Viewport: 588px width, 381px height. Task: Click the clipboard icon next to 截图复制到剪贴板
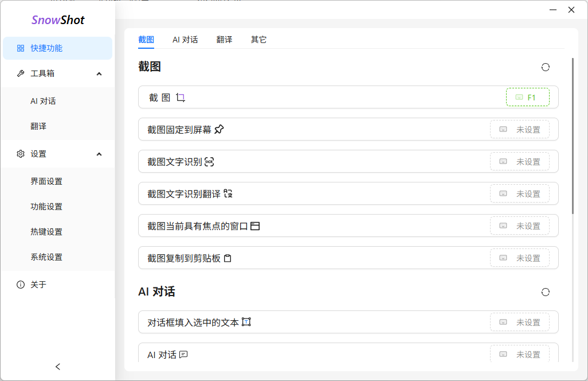tap(228, 258)
